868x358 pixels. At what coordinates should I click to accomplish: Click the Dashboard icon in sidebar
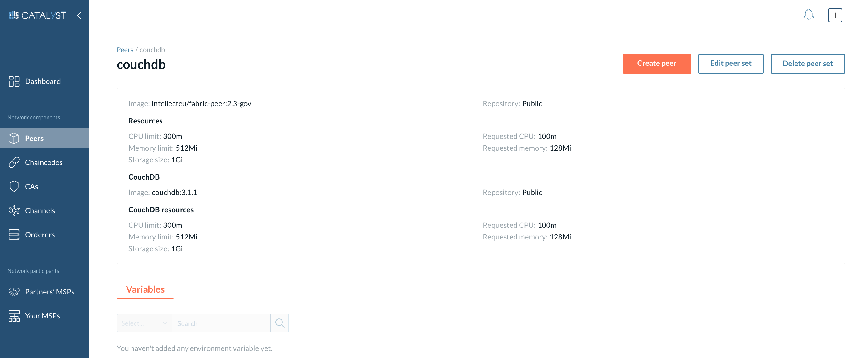point(14,81)
